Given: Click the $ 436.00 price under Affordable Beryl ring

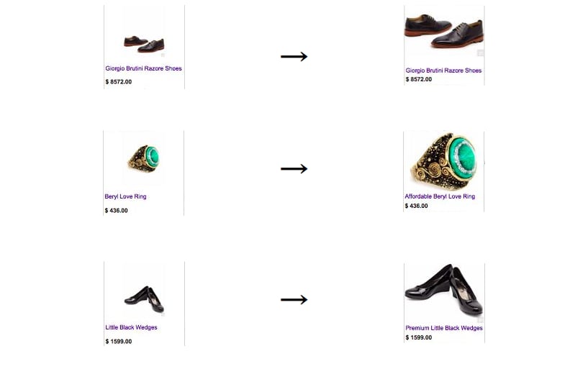Looking at the screenshot, I should 416,206.
